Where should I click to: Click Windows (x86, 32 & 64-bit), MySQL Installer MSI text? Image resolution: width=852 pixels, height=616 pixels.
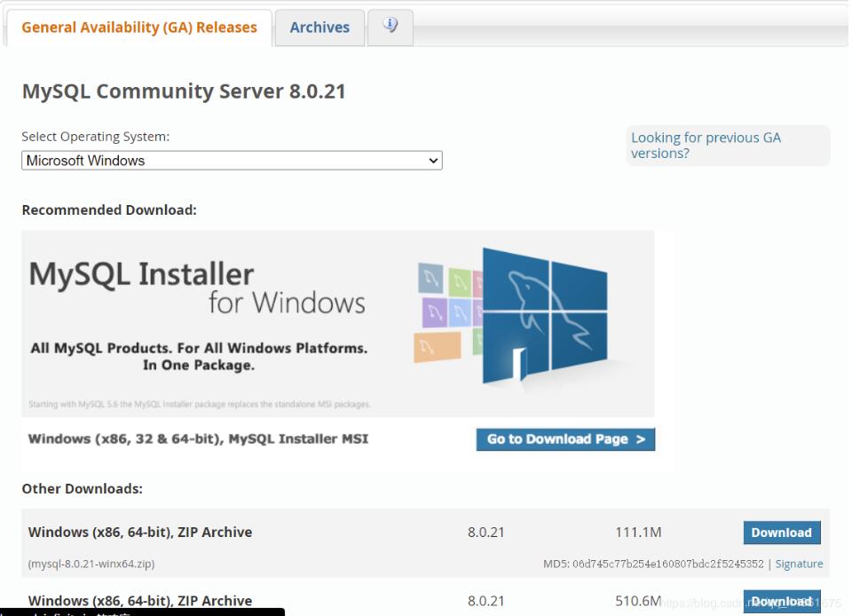pyautogui.click(x=198, y=438)
